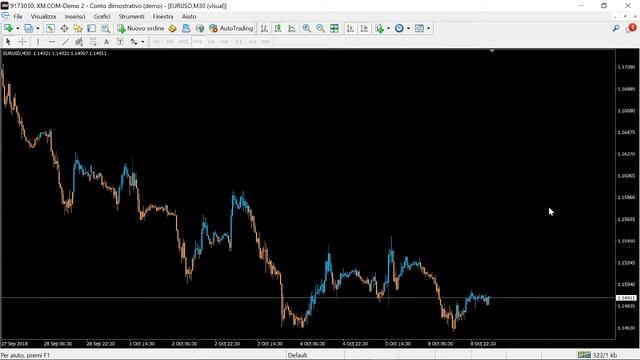Screen dimensions: 640x360
Task: Select the D1 timeframe
Action: pyautogui.click(x=239, y=42)
